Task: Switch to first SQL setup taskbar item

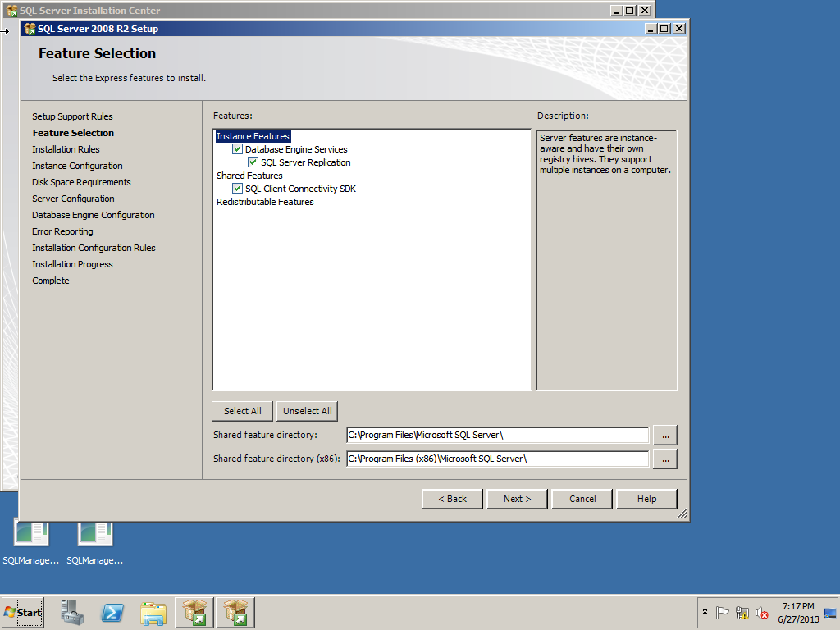Action: (194, 612)
